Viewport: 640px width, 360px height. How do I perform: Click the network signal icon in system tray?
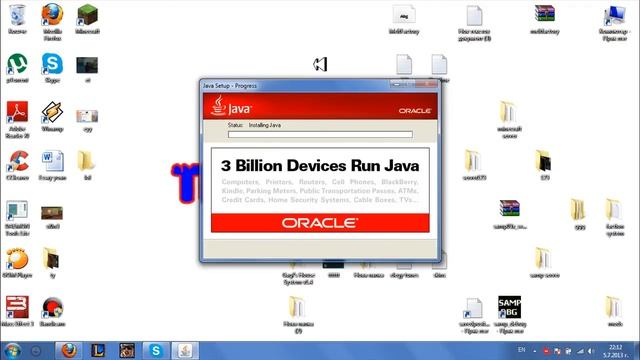(x=580, y=351)
